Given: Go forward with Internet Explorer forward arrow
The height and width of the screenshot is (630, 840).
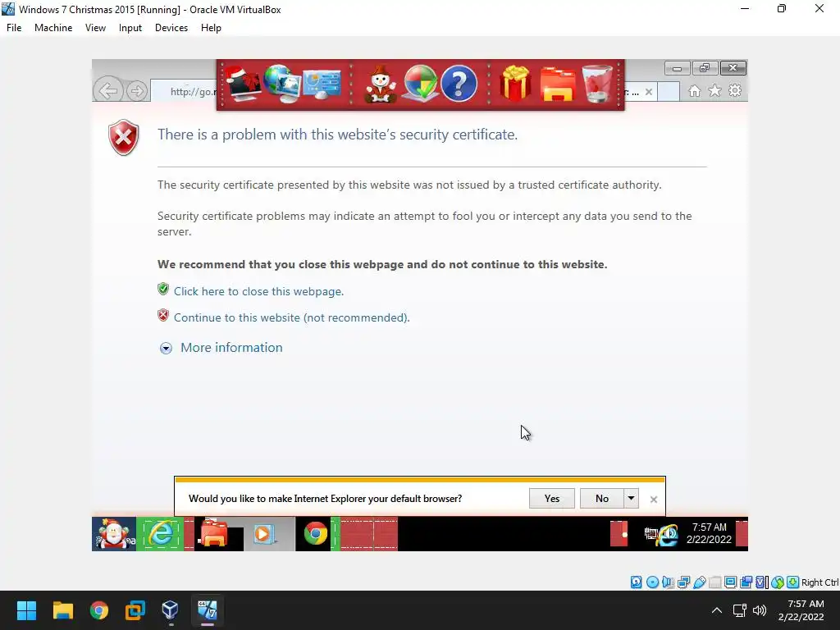Looking at the screenshot, I should pyautogui.click(x=137, y=91).
